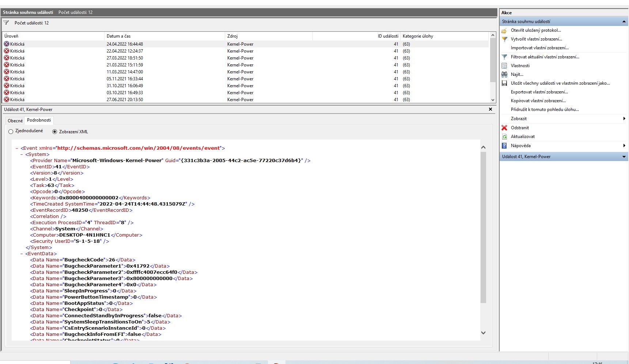
Task: Collapse the System XML node
Action: pyautogui.click(x=22, y=154)
